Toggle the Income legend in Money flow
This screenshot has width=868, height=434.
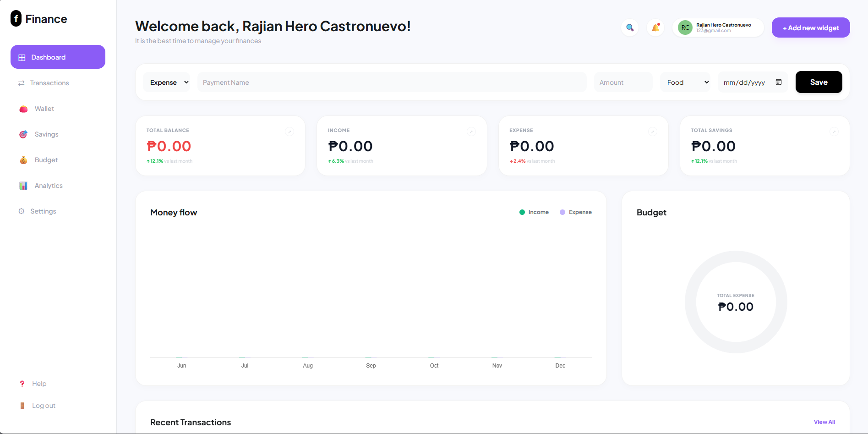coord(534,212)
